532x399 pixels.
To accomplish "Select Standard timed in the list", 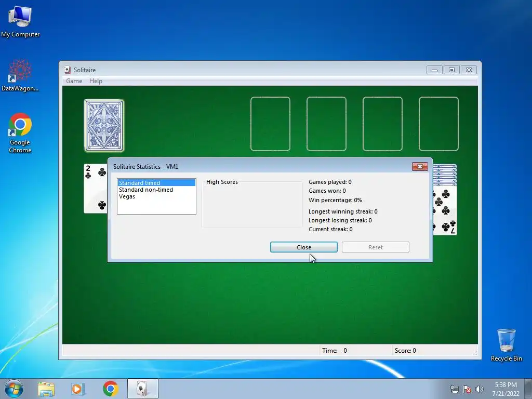I will point(156,182).
